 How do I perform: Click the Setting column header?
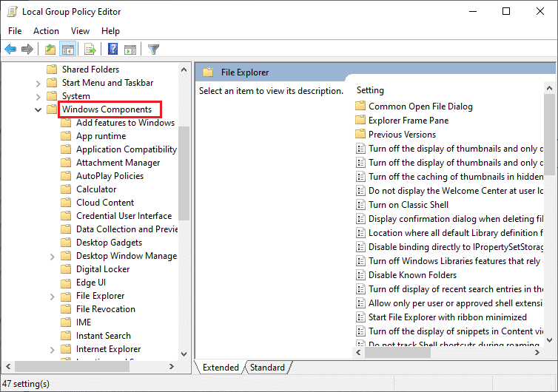tap(370, 90)
